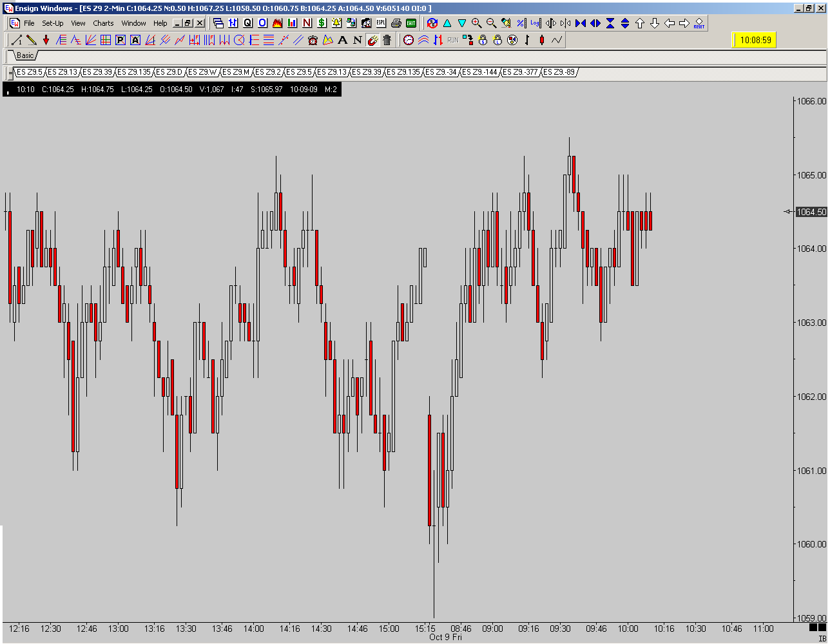Click the blue O toolbar icon
The width and height of the screenshot is (830, 644).
tap(262, 23)
